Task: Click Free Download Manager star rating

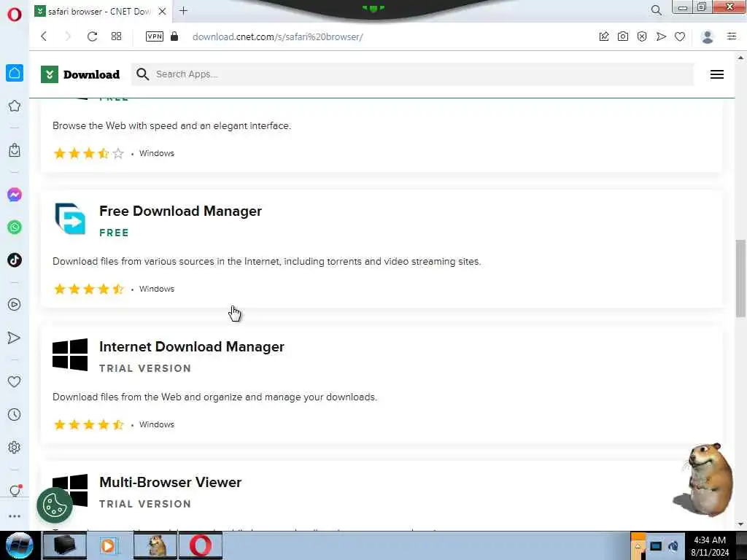Action: click(x=88, y=289)
